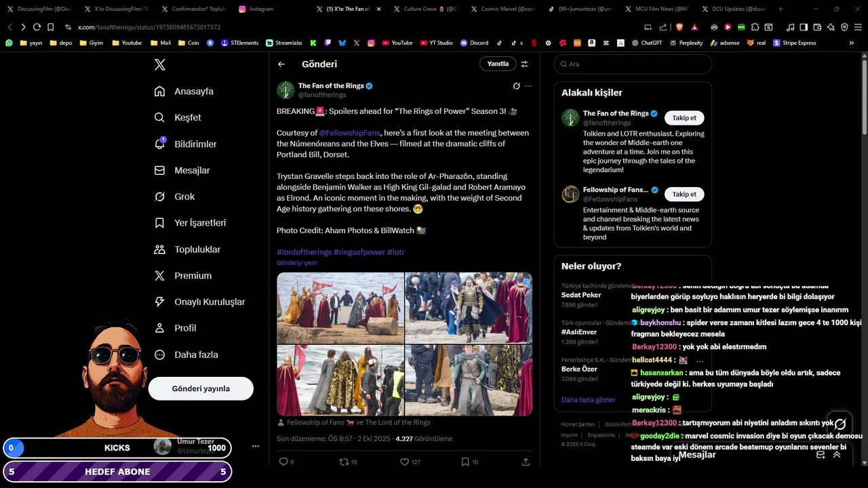The height and width of the screenshot is (488, 868).
Task: Click Grok icon on the post
Action: [x=516, y=86]
